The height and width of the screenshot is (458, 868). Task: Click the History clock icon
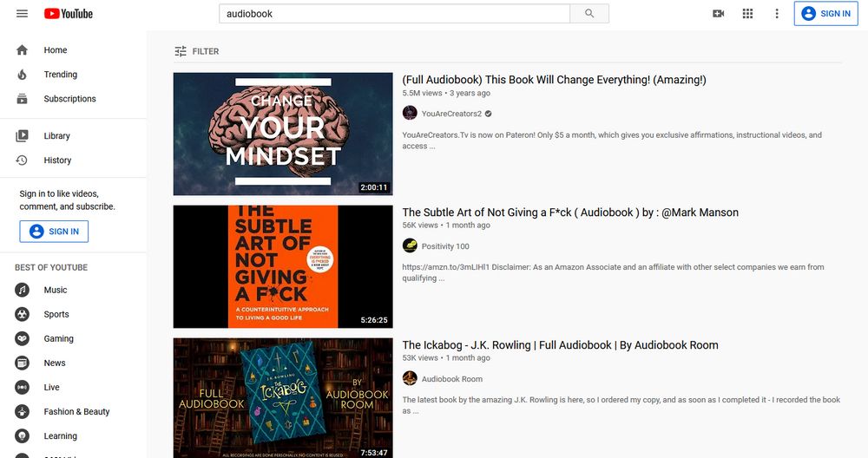click(x=23, y=160)
